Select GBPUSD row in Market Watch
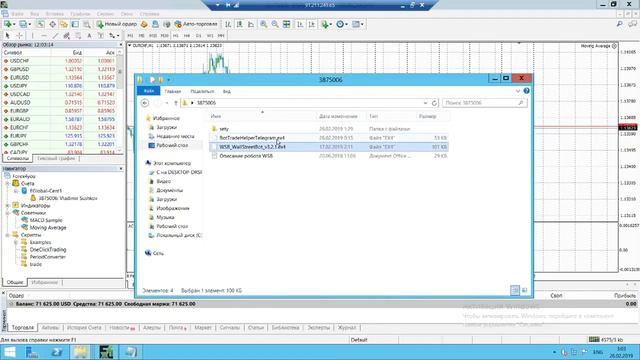Viewport: 640px width, 360px height. click(59, 69)
